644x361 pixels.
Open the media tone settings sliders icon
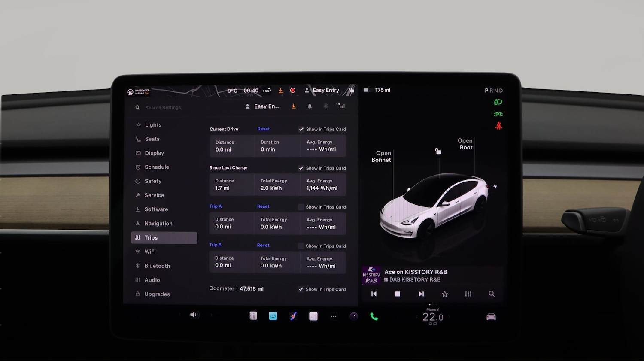(468, 294)
